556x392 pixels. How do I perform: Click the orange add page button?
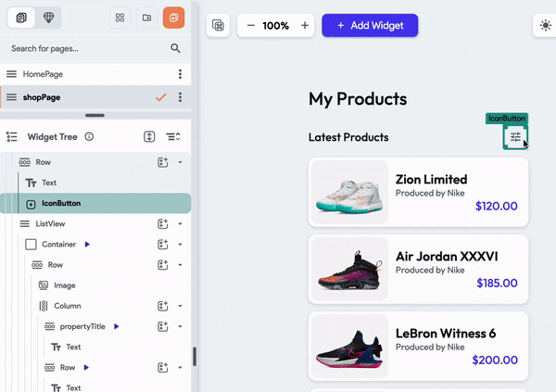(174, 18)
